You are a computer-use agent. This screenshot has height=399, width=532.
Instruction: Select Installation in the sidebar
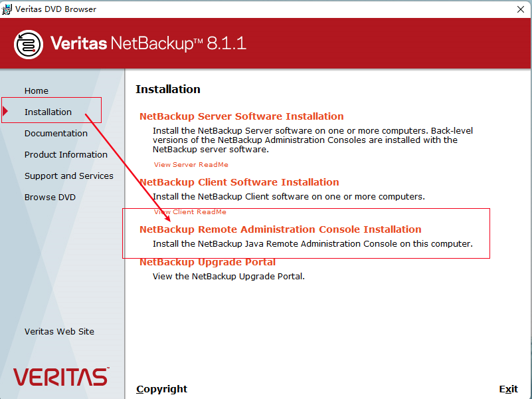coord(48,112)
